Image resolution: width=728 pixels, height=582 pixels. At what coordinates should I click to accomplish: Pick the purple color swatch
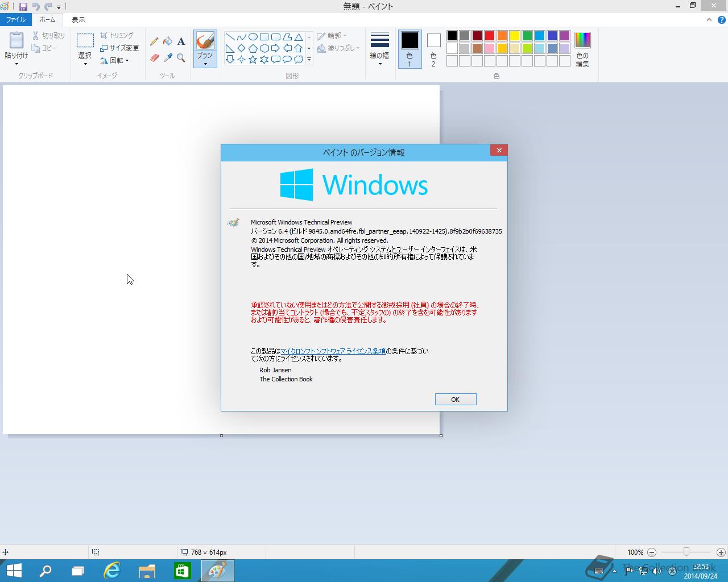coord(565,36)
